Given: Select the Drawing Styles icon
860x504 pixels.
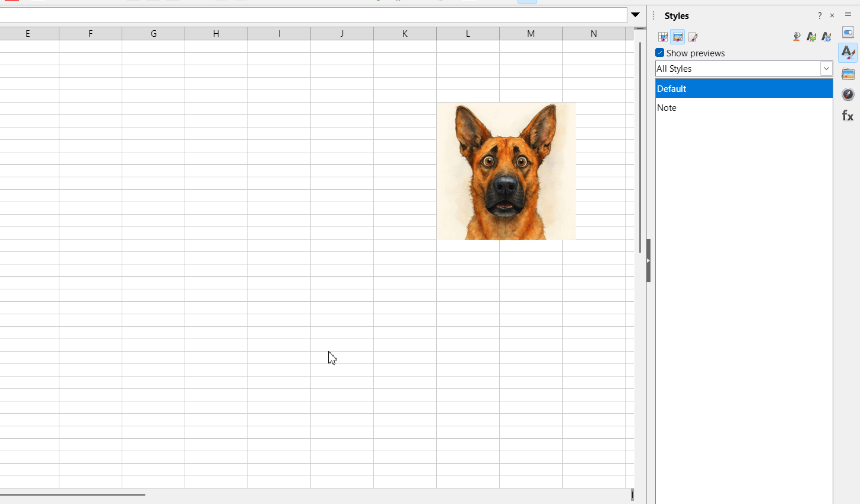Looking at the screenshot, I should click(678, 37).
